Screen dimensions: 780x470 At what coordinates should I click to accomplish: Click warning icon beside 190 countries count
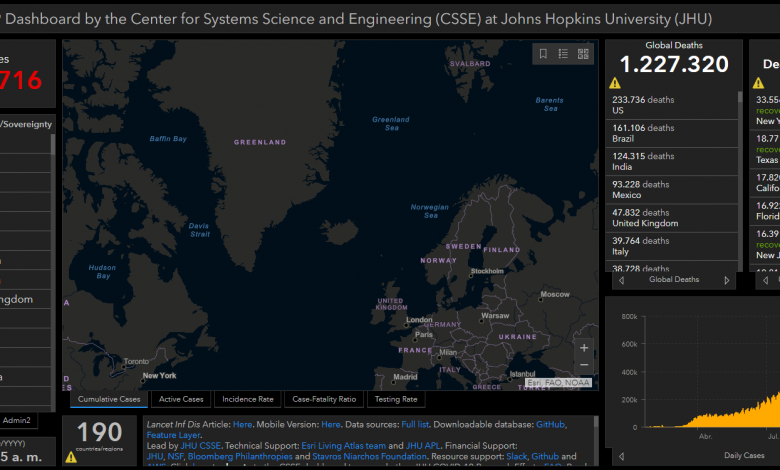click(71, 457)
